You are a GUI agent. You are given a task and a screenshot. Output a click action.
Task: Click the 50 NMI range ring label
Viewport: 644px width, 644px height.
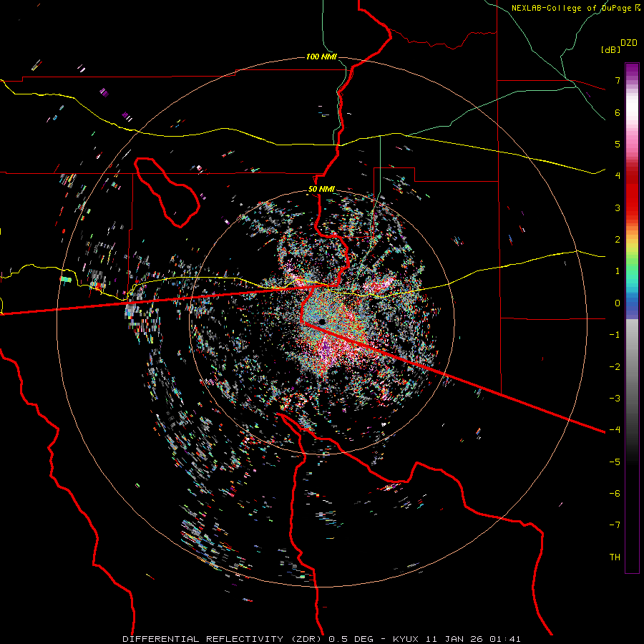coord(321,190)
